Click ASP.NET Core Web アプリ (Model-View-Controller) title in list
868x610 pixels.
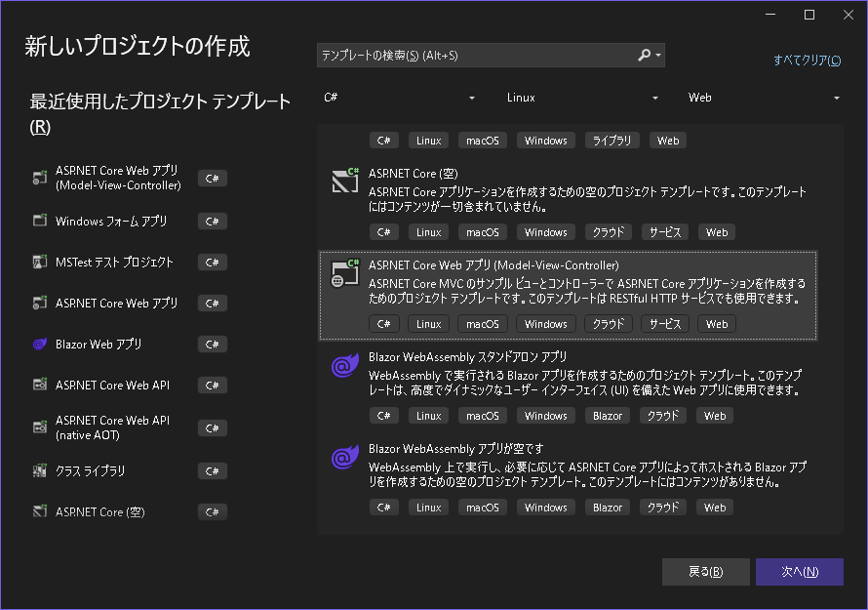tap(493, 264)
